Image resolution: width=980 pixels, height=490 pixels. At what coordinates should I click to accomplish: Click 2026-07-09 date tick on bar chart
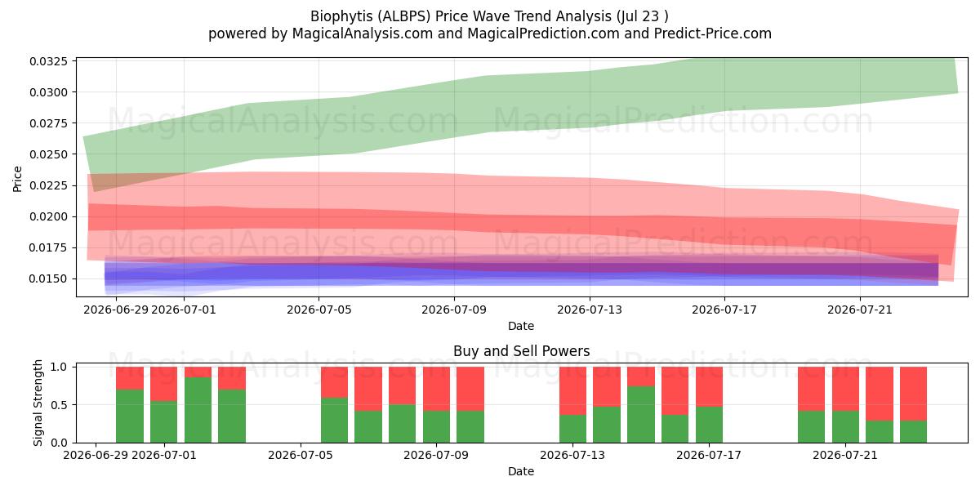click(437, 455)
